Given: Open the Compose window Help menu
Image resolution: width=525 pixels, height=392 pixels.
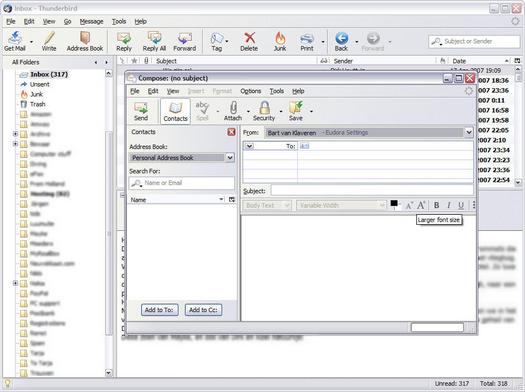Looking at the screenshot, I should click(x=298, y=91).
